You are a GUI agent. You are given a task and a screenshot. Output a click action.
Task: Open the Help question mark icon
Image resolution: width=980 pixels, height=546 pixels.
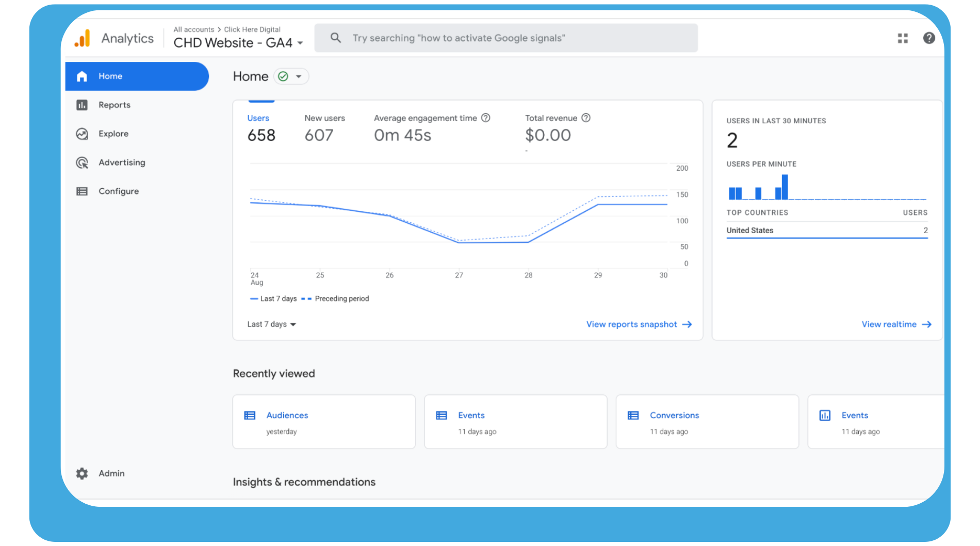tap(929, 38)
